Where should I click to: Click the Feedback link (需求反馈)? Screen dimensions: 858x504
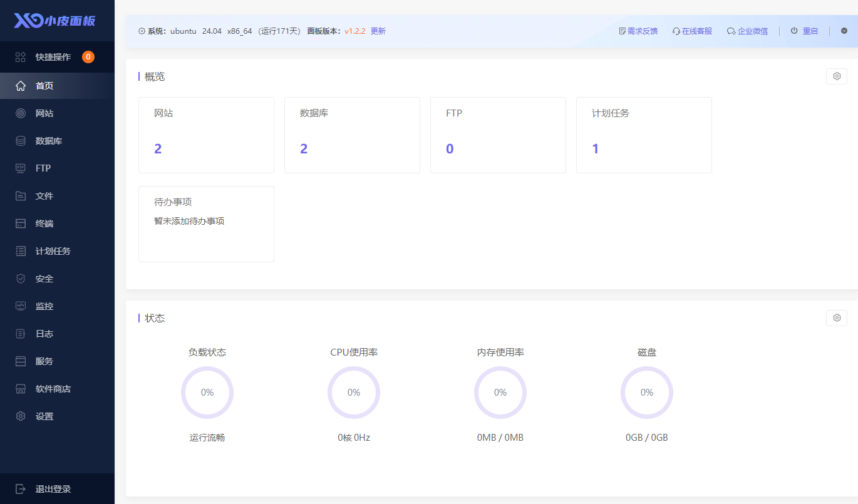coord(638,31)
